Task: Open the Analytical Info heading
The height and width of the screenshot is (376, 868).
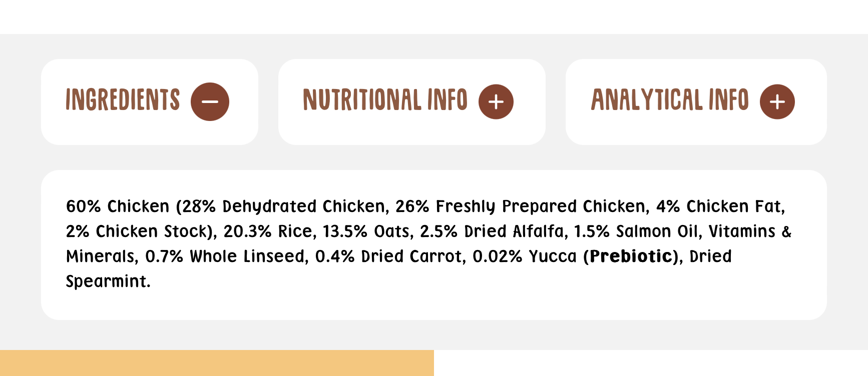Action: click(670, 99)
